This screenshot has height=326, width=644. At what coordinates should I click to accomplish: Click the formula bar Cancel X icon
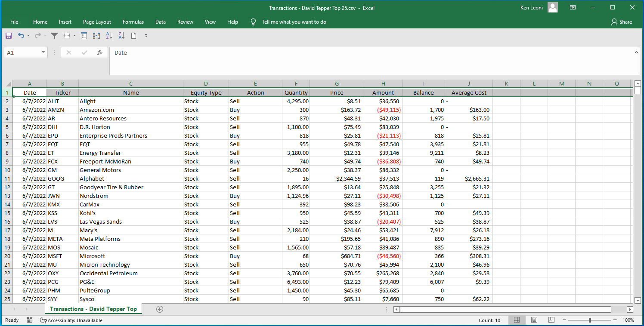(x=69, y=52)
